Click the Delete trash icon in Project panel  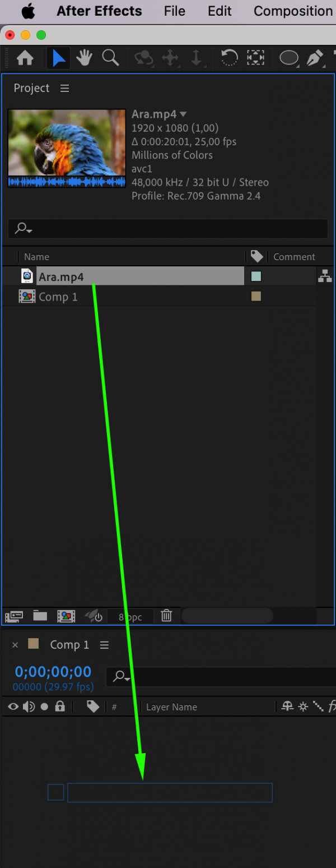coord(166,616)
